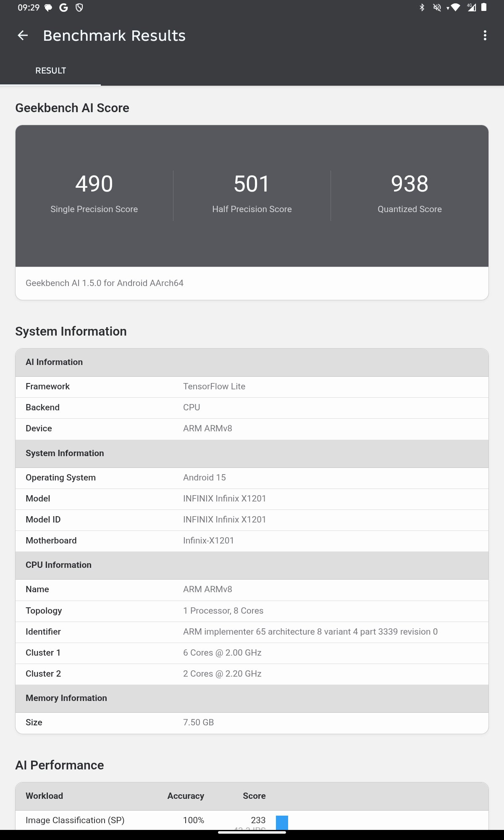Tap the battery status icon
Viewport: 504px width, 840px height.
[484, 8]
